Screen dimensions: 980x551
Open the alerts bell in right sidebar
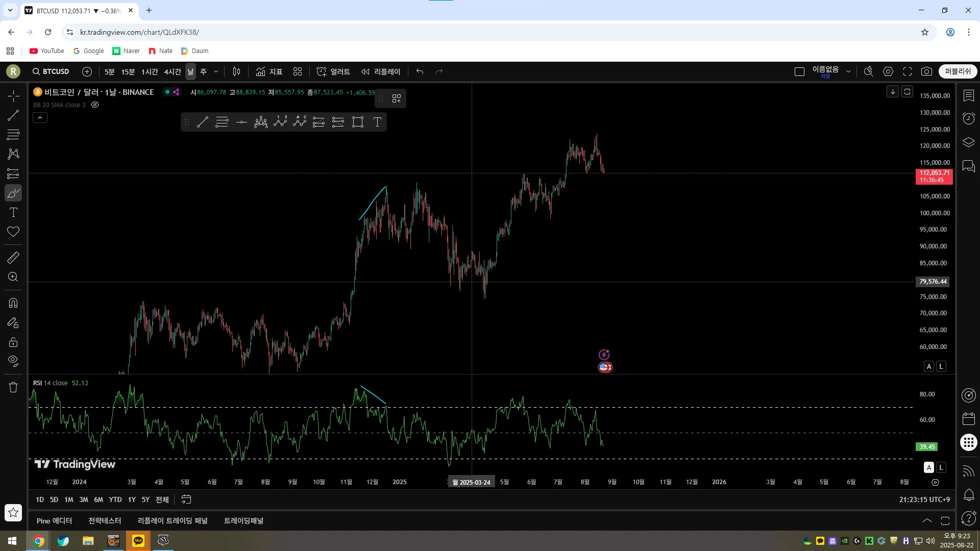coord(969,494)
